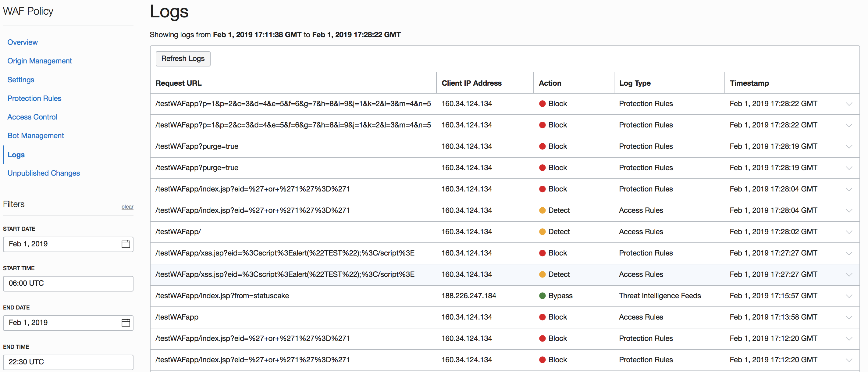Viewport: 868px width, 372px height.
Task: Click the Start Time 06:00 UTC field
Action: [68, 283]
